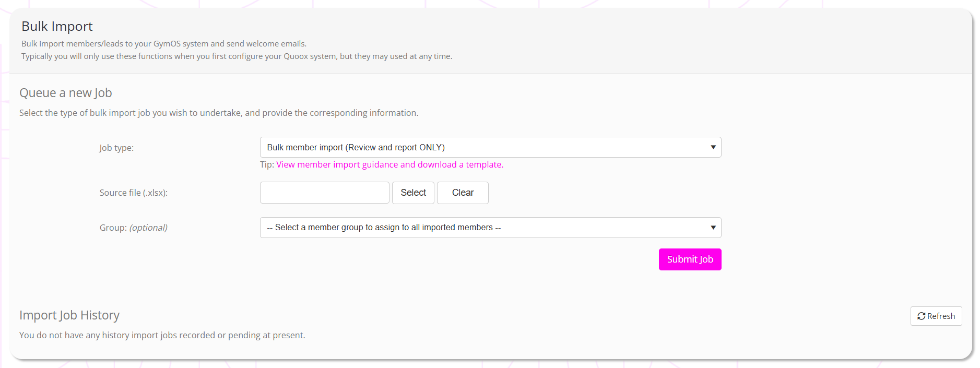Click the Select the type of job instruction
This screenshot has width=980, height=368.
218,113
